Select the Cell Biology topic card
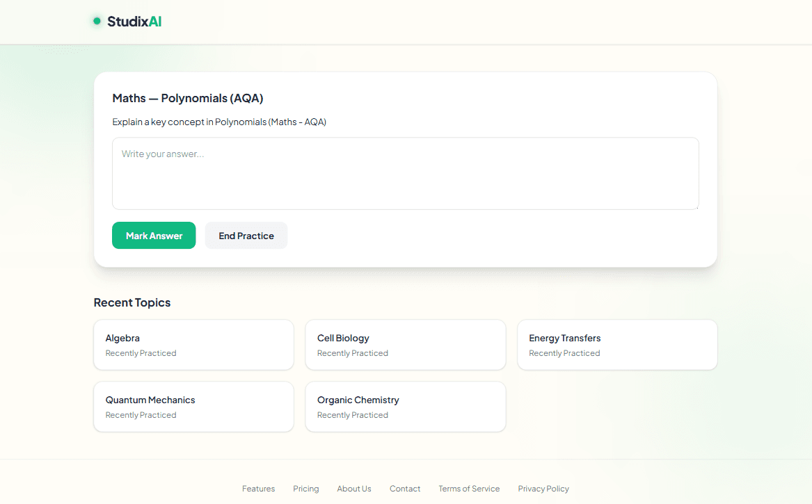 (405, 345)
